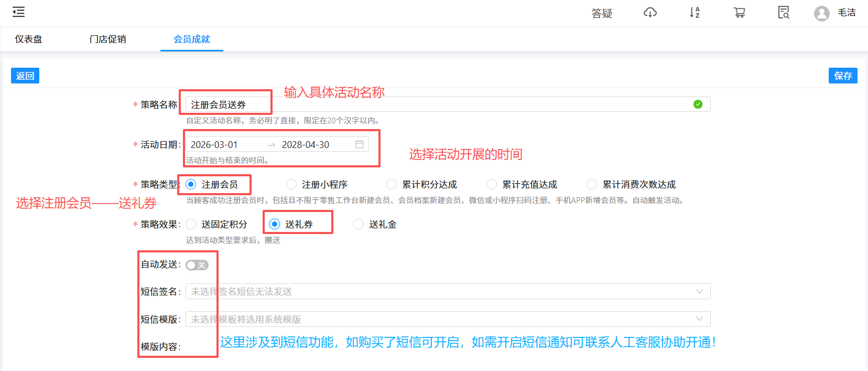Click the user avatar icon
The image size is (868, 371).
pyautogui.click(x=821, y=13)
